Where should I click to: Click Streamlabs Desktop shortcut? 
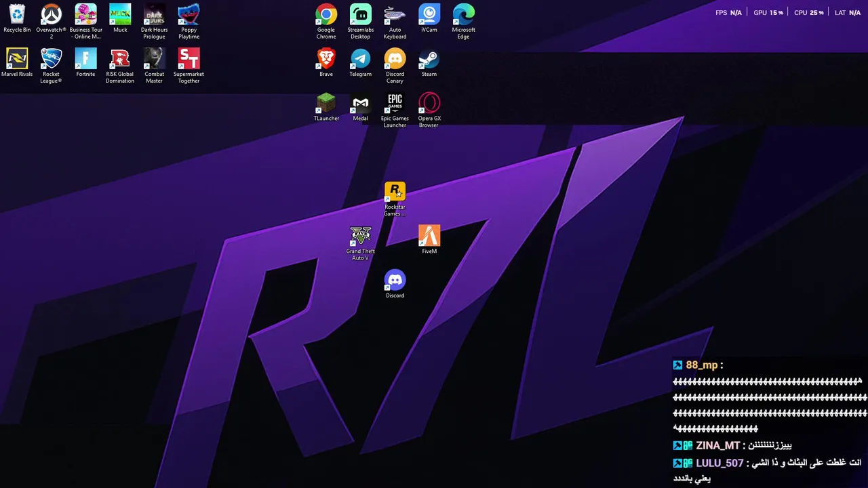(360, 22)
